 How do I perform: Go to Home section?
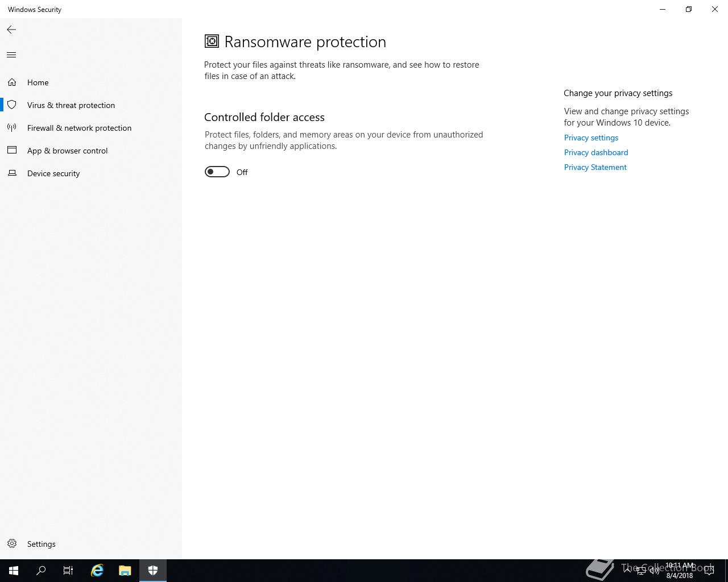click(x=91, y=82)
